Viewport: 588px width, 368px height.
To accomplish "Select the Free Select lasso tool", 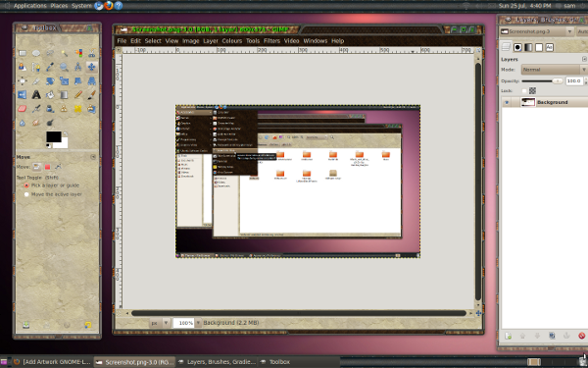I will pyautogui.click(x=50, y=53).
